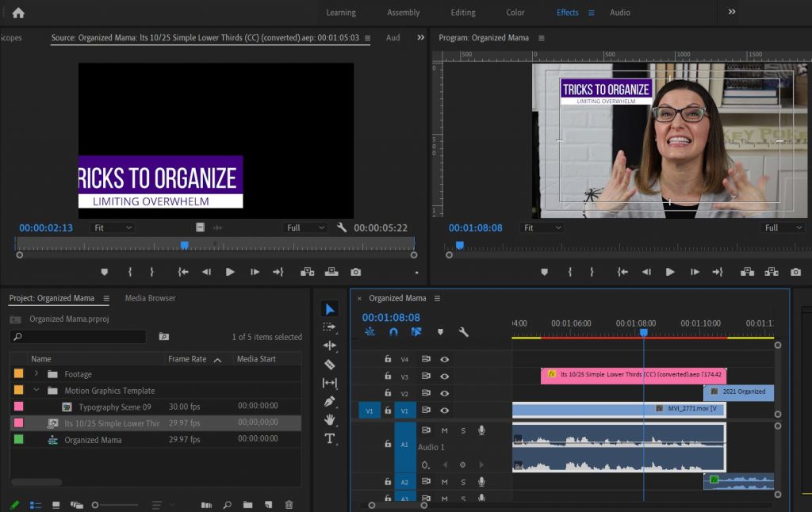Open Project panel hamburger menu

click(x=106, y=298)
